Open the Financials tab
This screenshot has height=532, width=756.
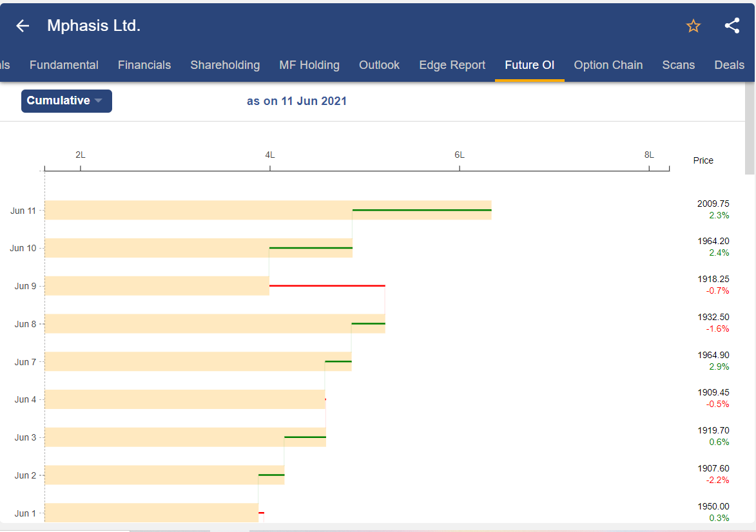[x=144, y=65]
